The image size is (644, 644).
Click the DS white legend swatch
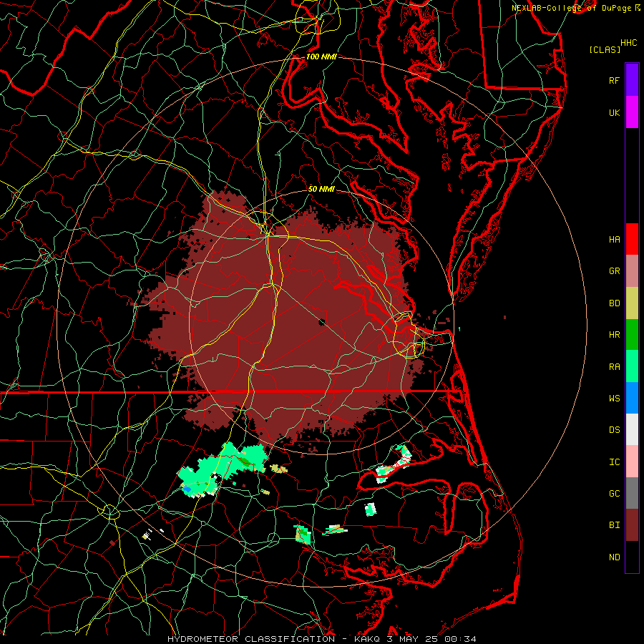pyautogui.click(x=632, y=429)
